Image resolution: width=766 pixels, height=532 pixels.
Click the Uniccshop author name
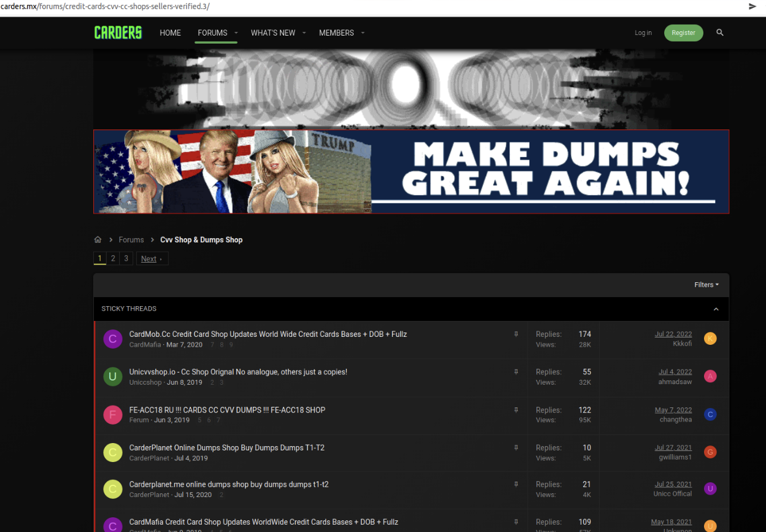145,382
